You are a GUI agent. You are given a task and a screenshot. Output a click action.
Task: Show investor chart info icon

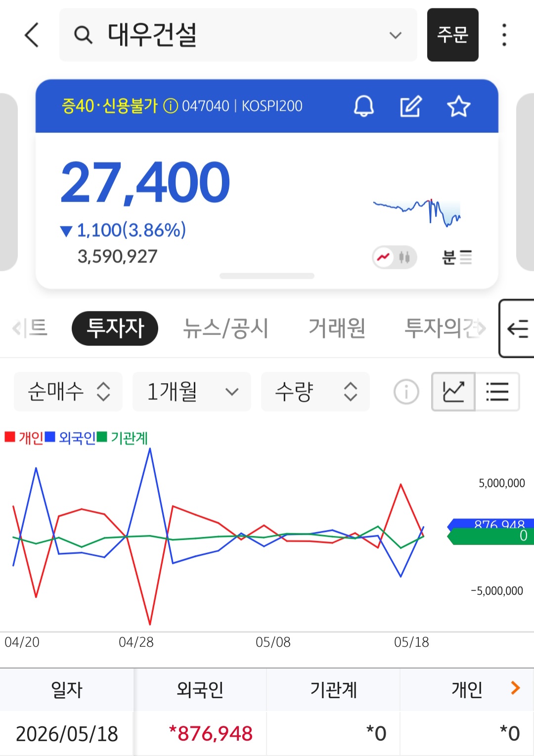tap(406, 392)
